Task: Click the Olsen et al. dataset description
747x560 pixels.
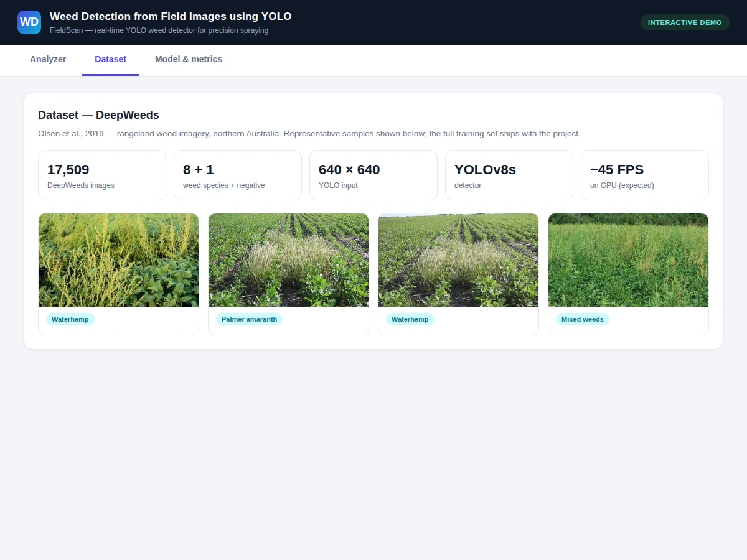Action: (x=309, y=134)
